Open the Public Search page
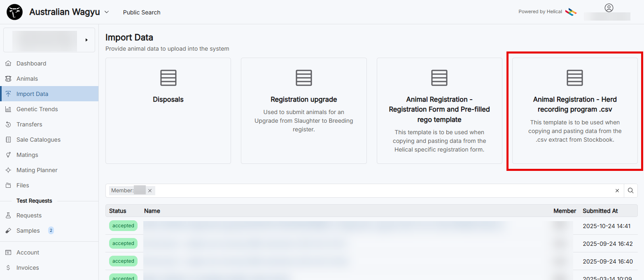The height and width of the screenshot is (280, 644). [142, 12]
